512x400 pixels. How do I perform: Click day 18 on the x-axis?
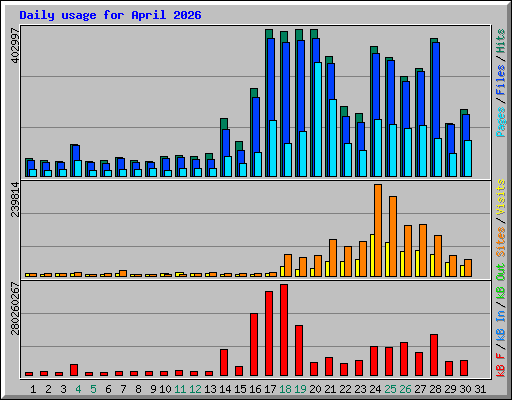[x=285, y=389]
